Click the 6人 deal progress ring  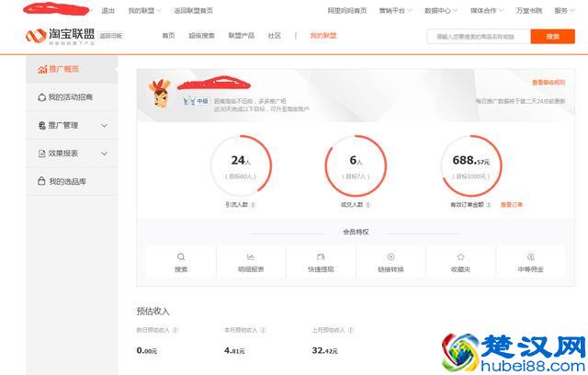(356, 165)
